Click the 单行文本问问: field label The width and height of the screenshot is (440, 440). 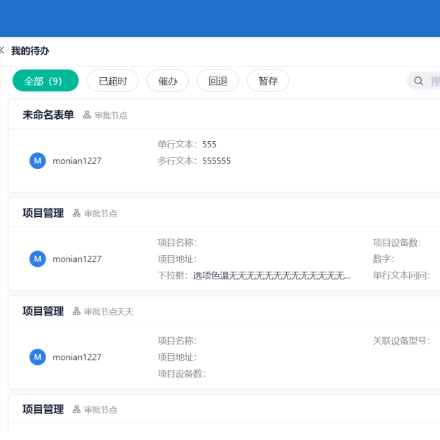coord(401,276)
